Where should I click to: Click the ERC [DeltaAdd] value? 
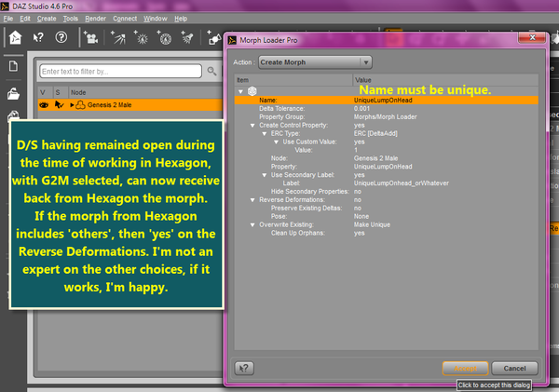coord(375,134)
